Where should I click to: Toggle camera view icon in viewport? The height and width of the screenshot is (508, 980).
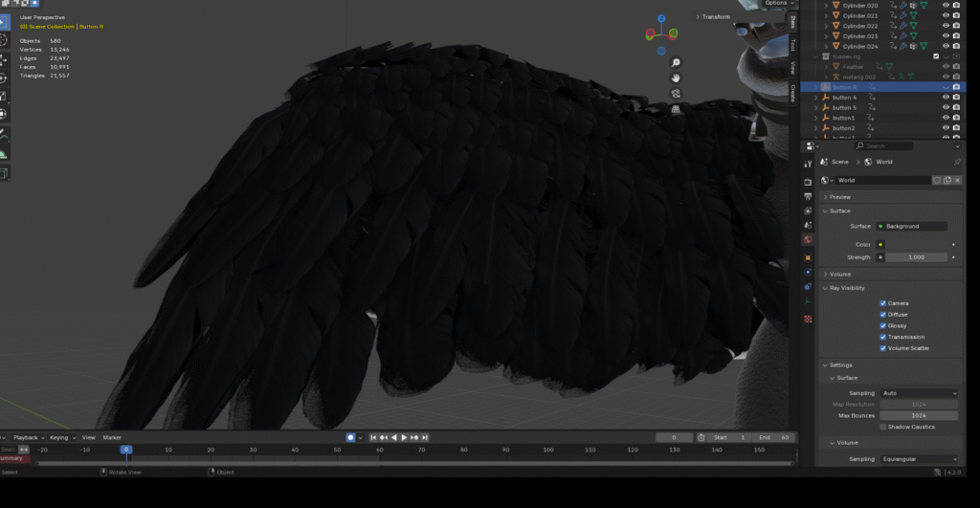[x=676, y=93]
